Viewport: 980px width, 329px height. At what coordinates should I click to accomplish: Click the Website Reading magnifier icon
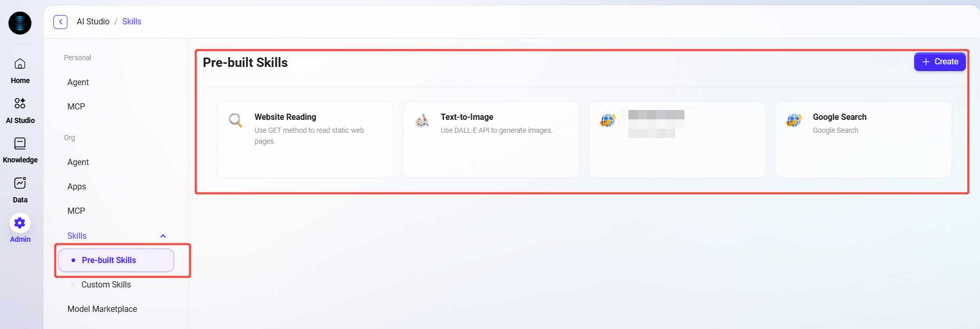click(x=235, y=120)
